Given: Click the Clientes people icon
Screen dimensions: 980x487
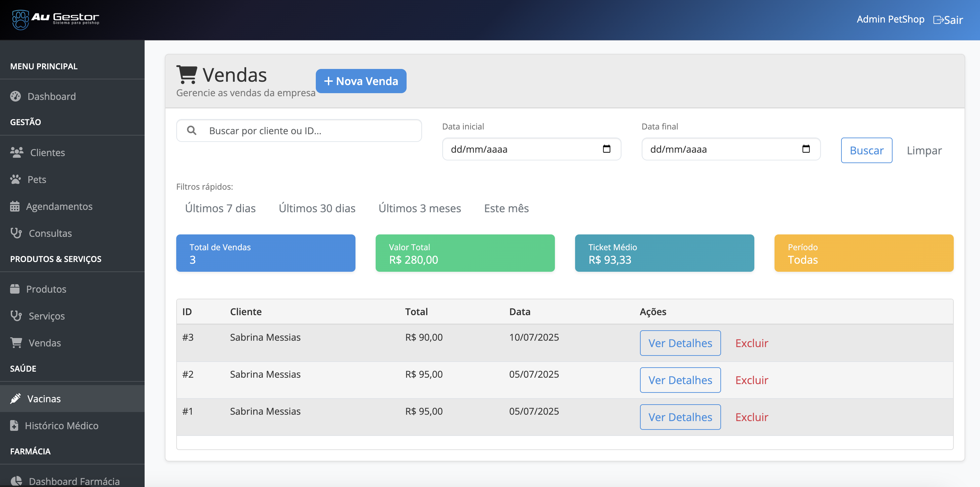Looking at the screenshot, I should (x=17, y=152).
